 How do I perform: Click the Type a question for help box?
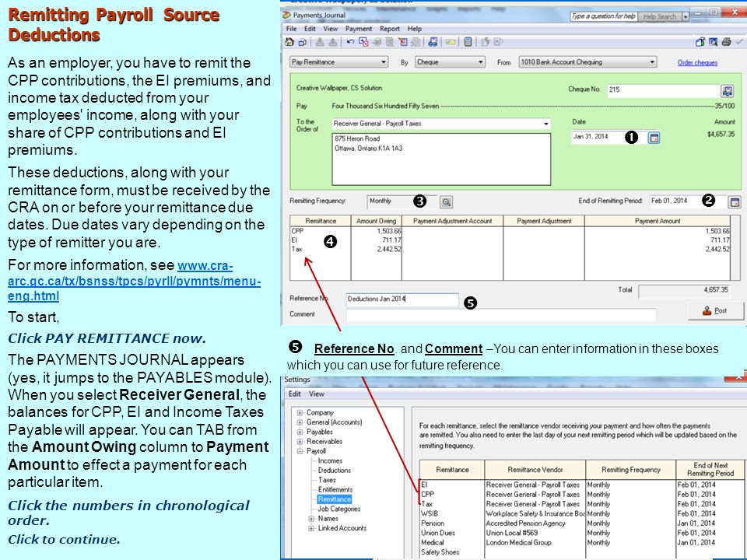point(604,16)
